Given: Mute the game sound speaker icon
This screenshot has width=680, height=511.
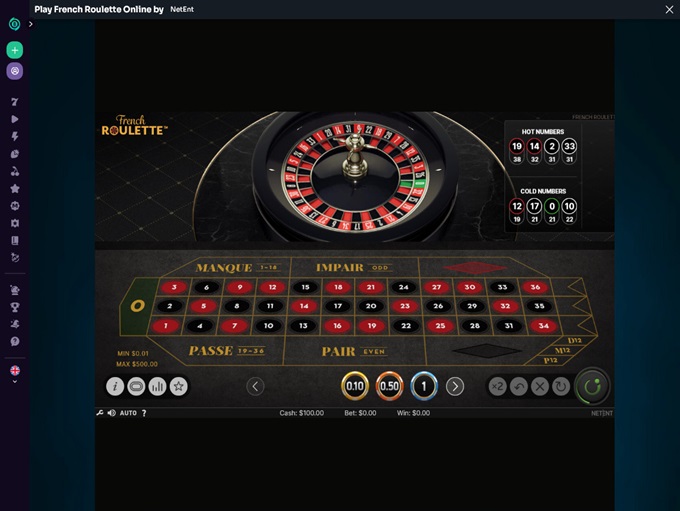Looking at the screenshot, I should coord(111,413).
